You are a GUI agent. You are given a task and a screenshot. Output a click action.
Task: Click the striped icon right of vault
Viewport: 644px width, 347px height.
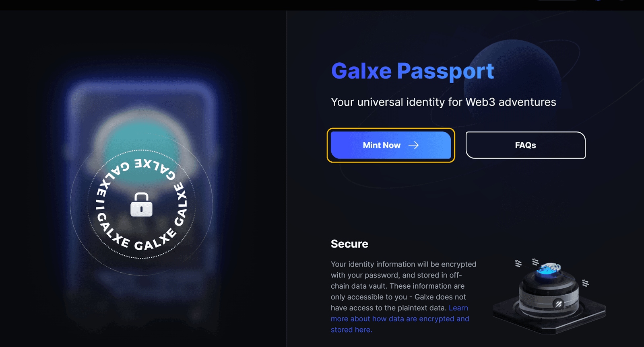coord(585,283)
